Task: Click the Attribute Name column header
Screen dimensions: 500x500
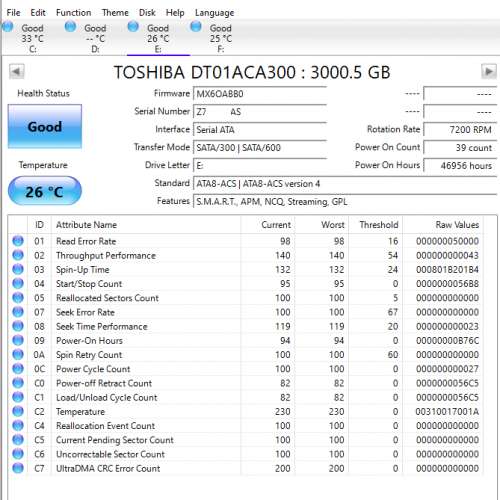Action: [x=146, y=225]
